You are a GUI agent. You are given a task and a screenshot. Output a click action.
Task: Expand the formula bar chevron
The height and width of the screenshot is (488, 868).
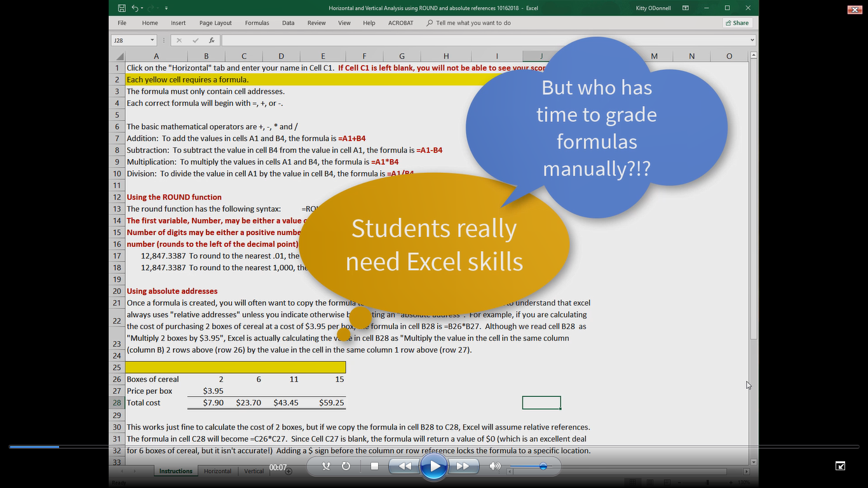coord(752,40)
